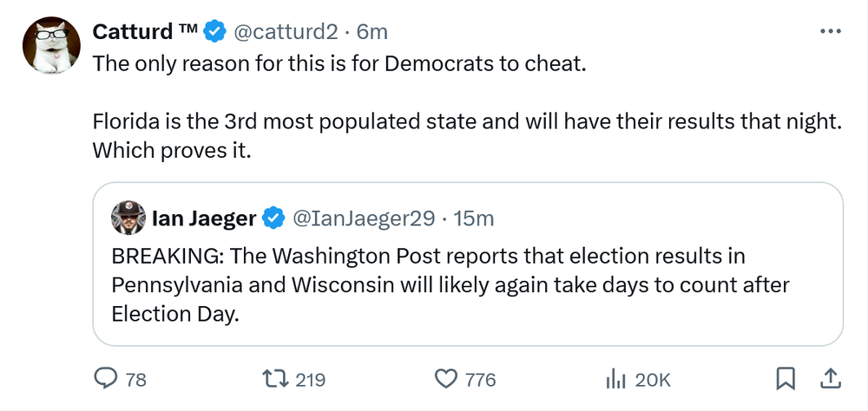Click the 15m quoted tweet timestamp
Viewport: 868px width, 411px height.
pos(474,219)
